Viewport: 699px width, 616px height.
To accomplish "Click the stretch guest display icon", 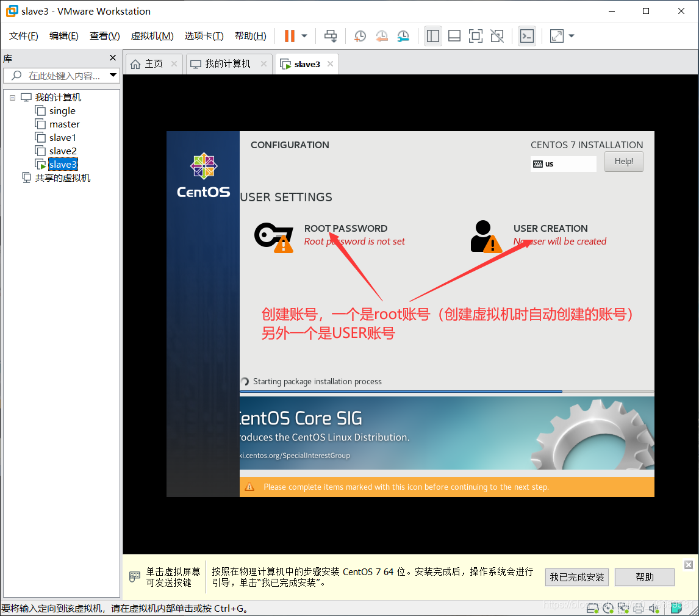I will pos(557,36).
